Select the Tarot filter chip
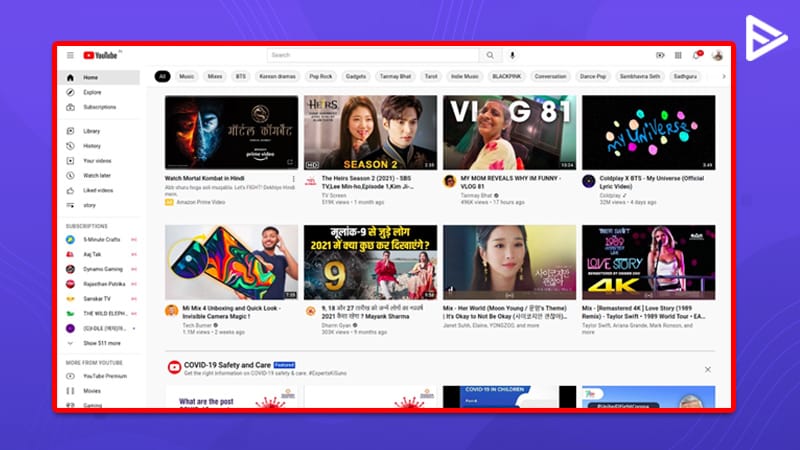The width and height of the screenshot is (800, 450). (431, 77)
